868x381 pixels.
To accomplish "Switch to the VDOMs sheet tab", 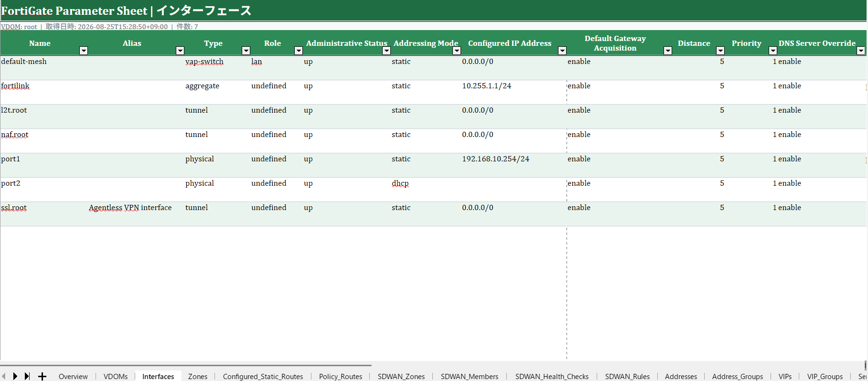I will (116, 376).
